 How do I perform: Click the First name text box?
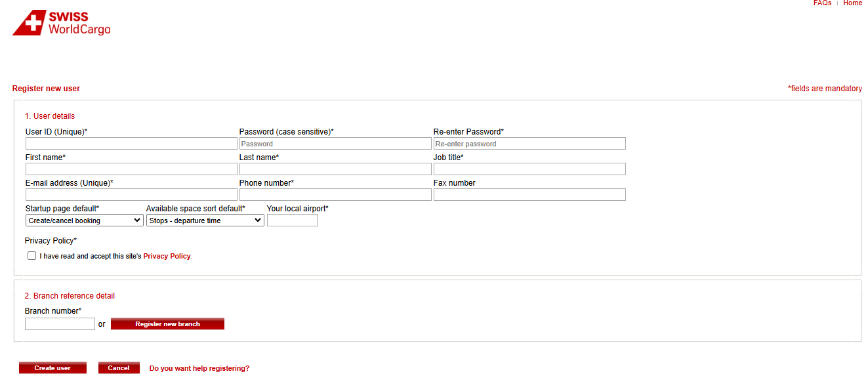131,169
